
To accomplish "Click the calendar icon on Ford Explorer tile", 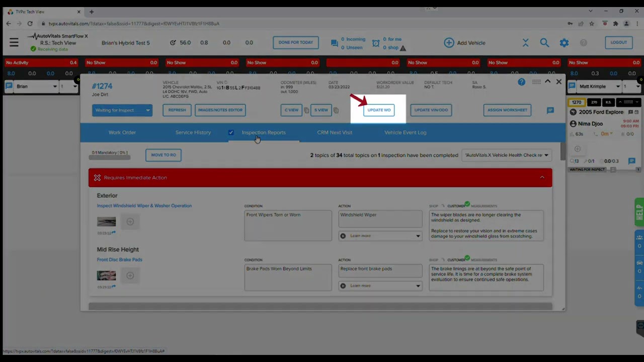I will [636, 112].
